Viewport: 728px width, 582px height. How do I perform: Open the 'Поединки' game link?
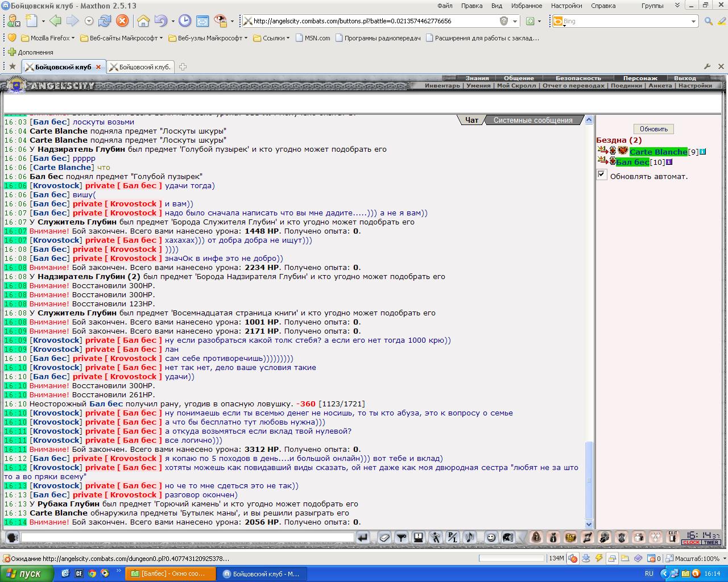(626, 85)
